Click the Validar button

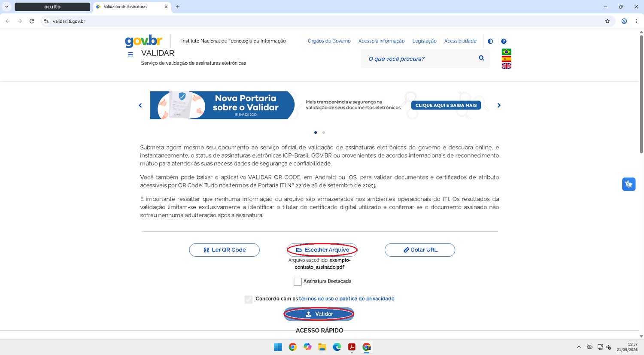tap(319, 314)
